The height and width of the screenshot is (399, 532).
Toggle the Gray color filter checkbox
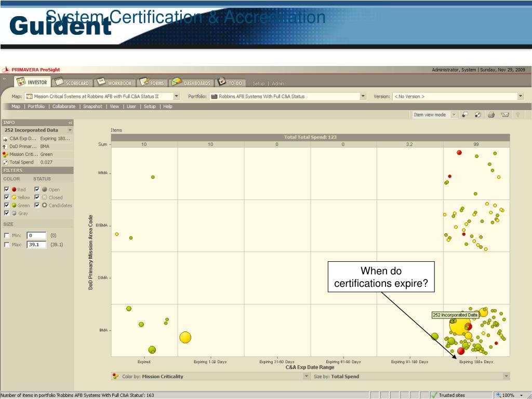click(x=6, y=213)
